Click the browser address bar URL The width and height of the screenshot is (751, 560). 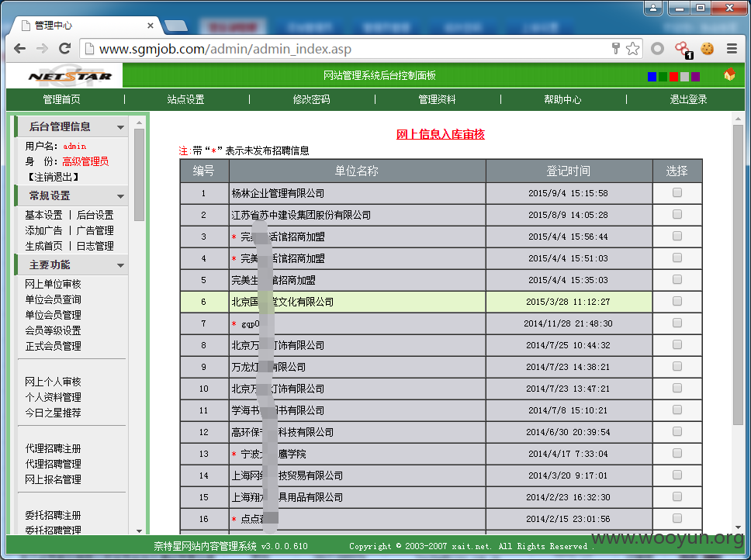click(225, 49)
